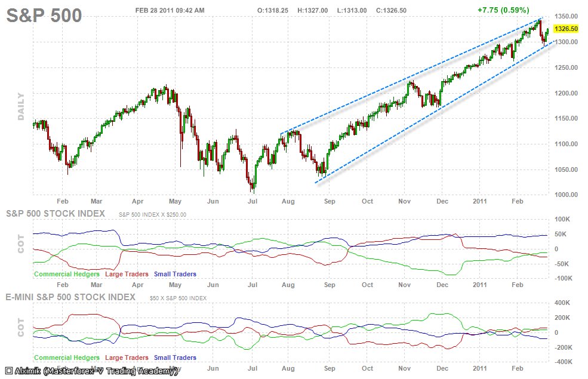Click the COT label beside the E-Mini panel

point(21,327)
